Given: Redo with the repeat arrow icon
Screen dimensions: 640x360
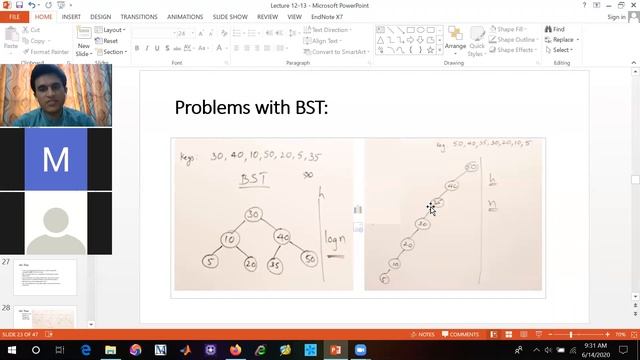Looking at the screenshot, I should pyautogui.click(x=48, y=5).
